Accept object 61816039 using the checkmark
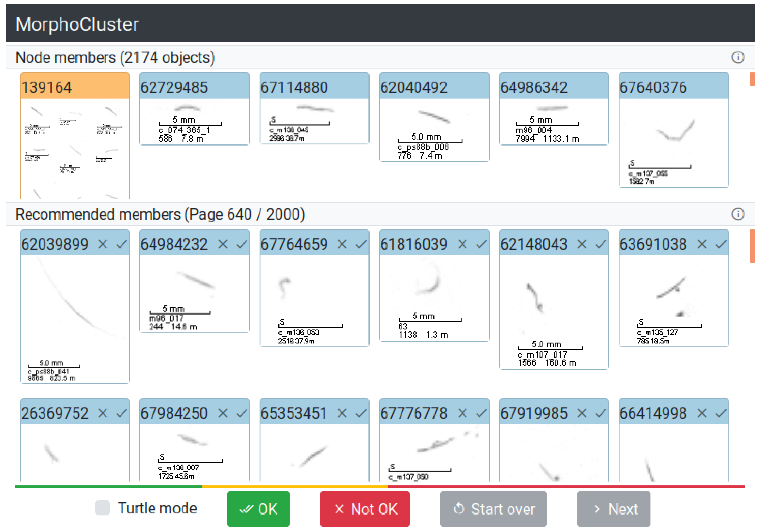Viewport: 761px width, 532px height. point(481,244)
